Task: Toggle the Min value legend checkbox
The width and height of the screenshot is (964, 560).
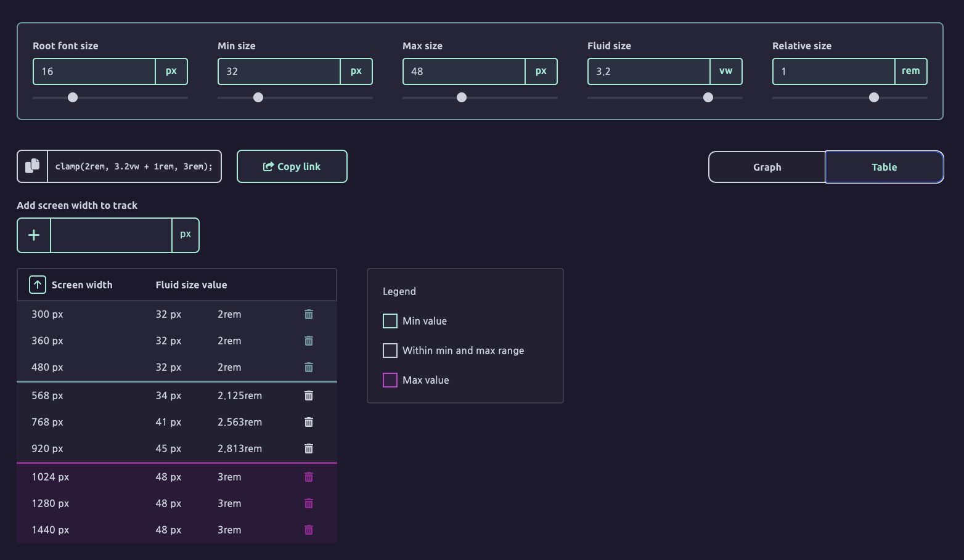Action: 390,320
